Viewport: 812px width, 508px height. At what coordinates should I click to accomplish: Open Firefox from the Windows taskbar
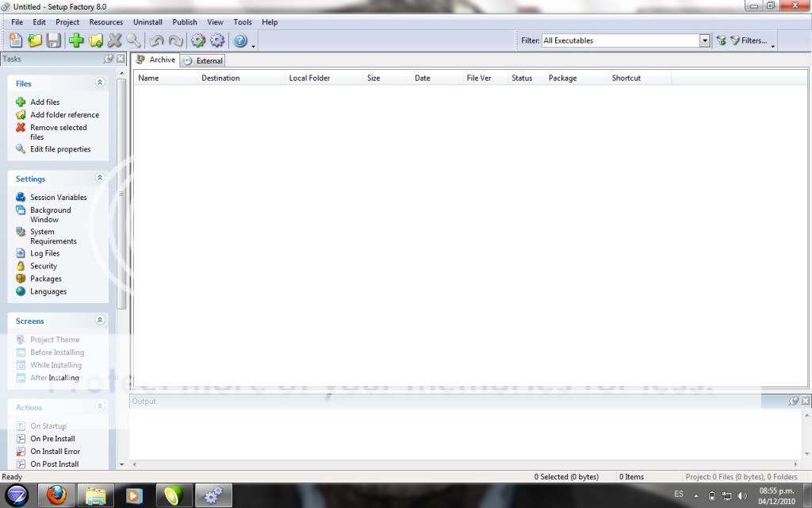click(56, 496)
